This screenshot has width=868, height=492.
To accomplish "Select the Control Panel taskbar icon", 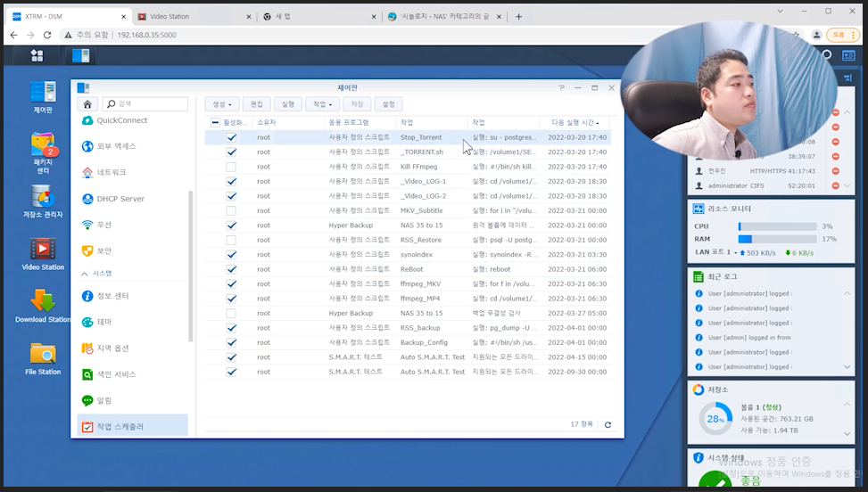I will pyautogui.click(x=81, y=55).
